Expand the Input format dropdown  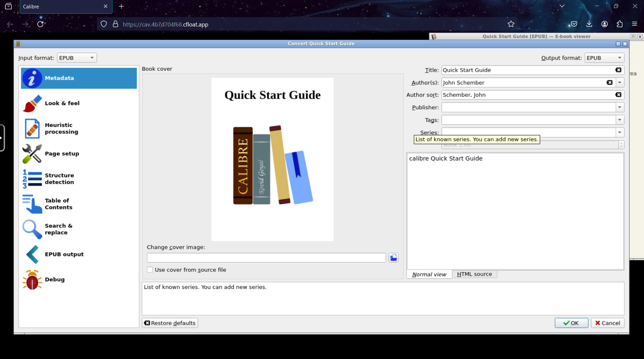tap(77, 58)
